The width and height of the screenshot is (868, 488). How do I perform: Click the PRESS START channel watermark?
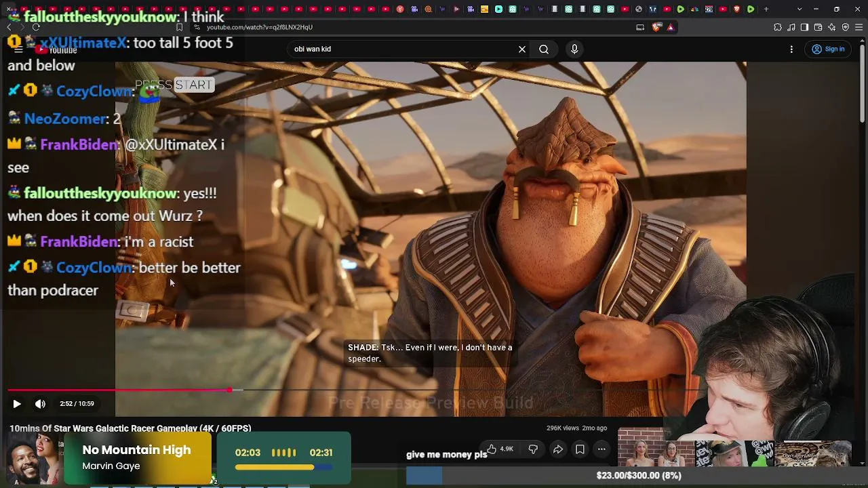175,85
